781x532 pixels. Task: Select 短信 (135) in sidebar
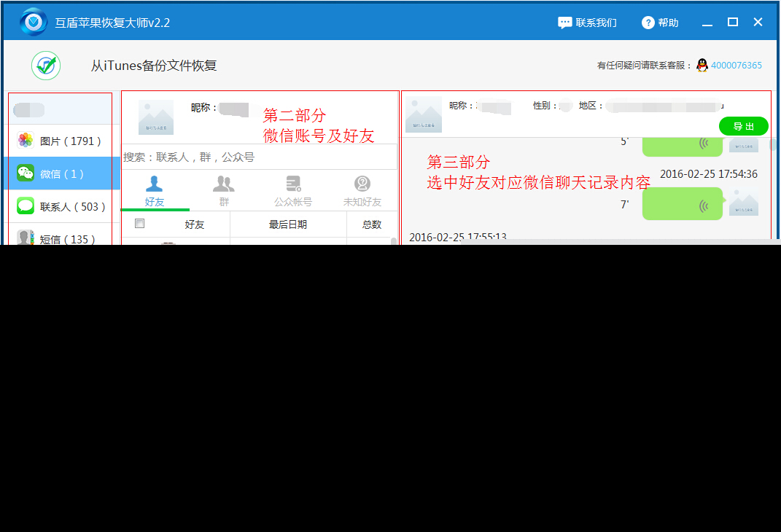62,234
